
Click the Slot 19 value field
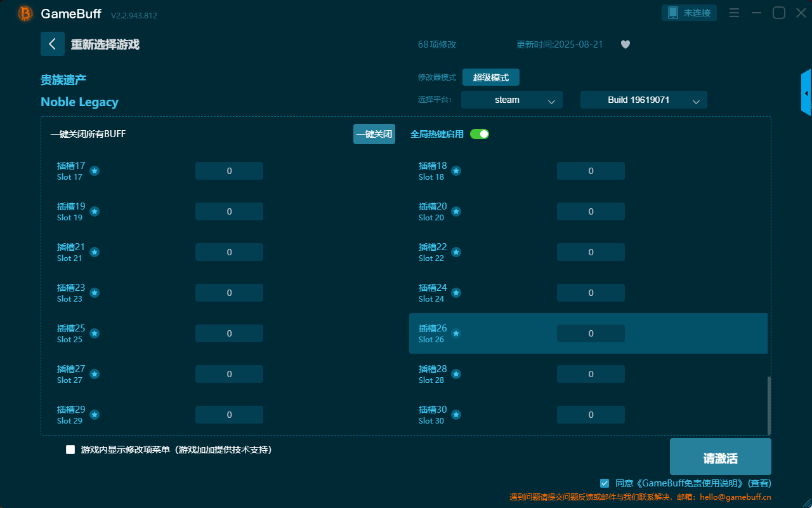point(229,211)
